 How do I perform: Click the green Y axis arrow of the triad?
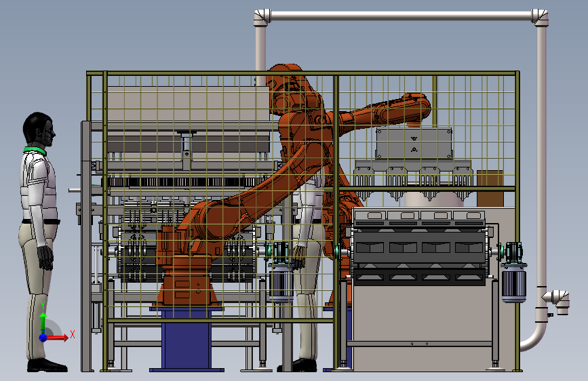tap(43, 320)
